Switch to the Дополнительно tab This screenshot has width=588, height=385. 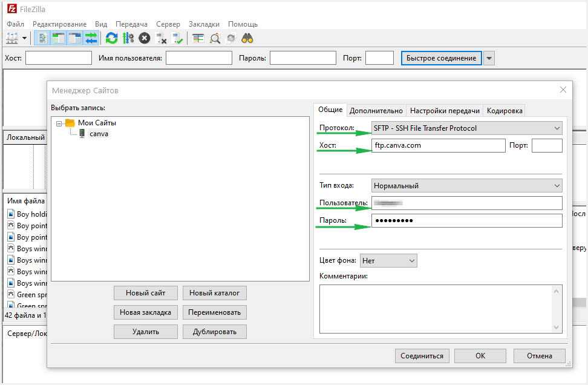pos(376,111)
